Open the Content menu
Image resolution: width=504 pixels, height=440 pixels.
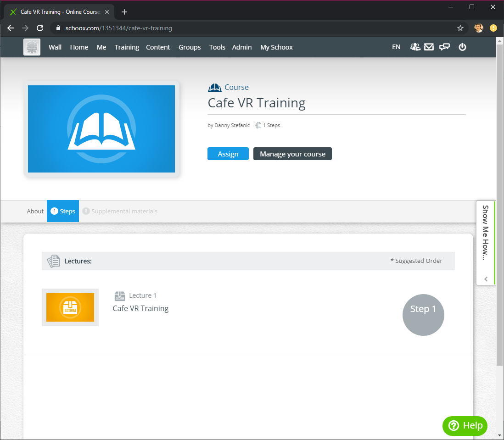(158, 47)
